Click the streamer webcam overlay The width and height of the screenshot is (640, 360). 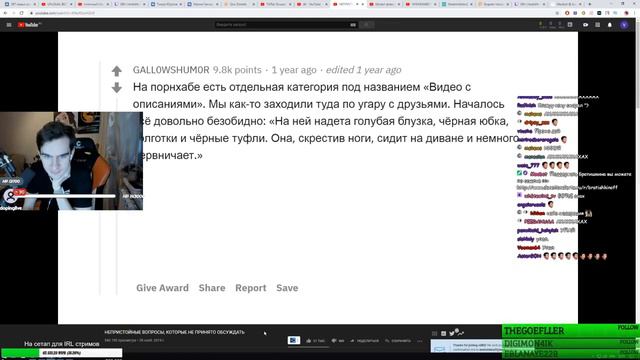71,161
